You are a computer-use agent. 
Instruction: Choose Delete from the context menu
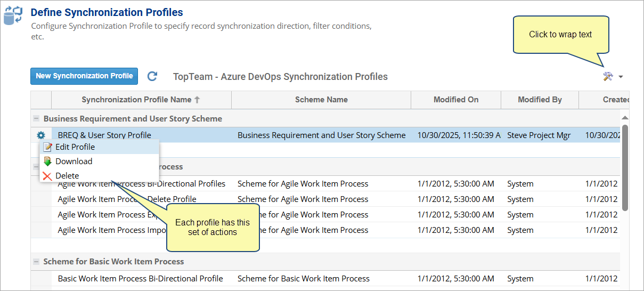pyautogui.click(x=67, y=176)
